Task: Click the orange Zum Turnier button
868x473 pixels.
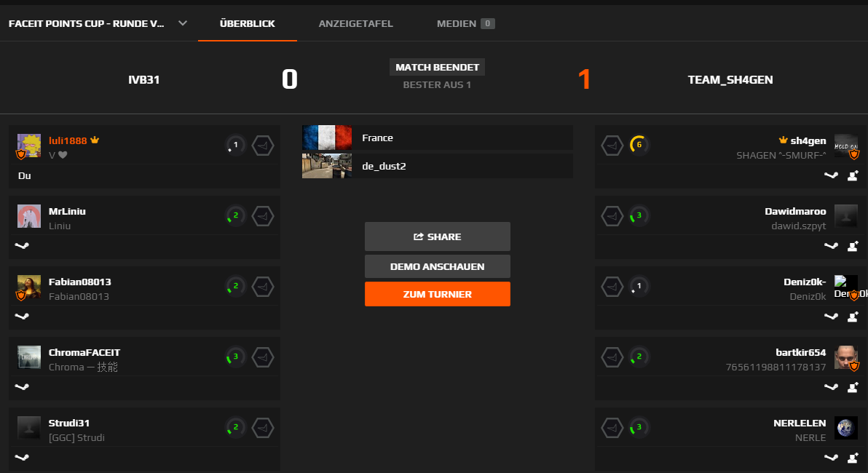Action: point(438,294)
